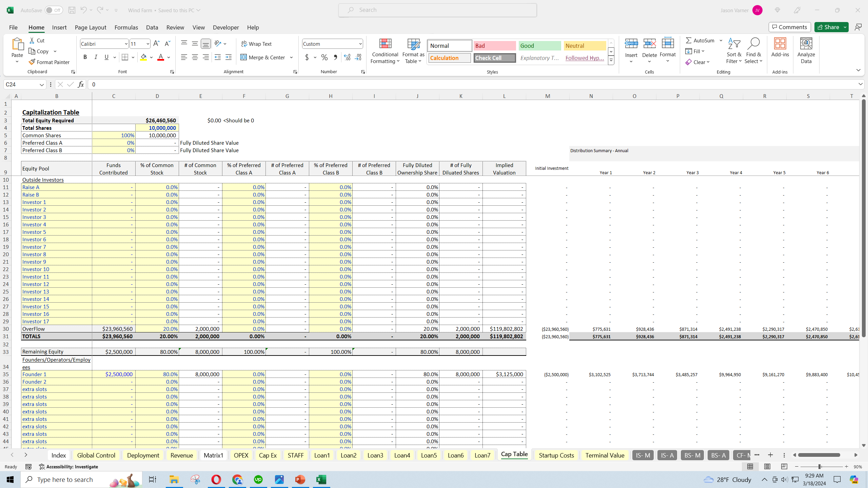
Task: Switch to the Global Control sheet tab
Action: tap(96, 455)
